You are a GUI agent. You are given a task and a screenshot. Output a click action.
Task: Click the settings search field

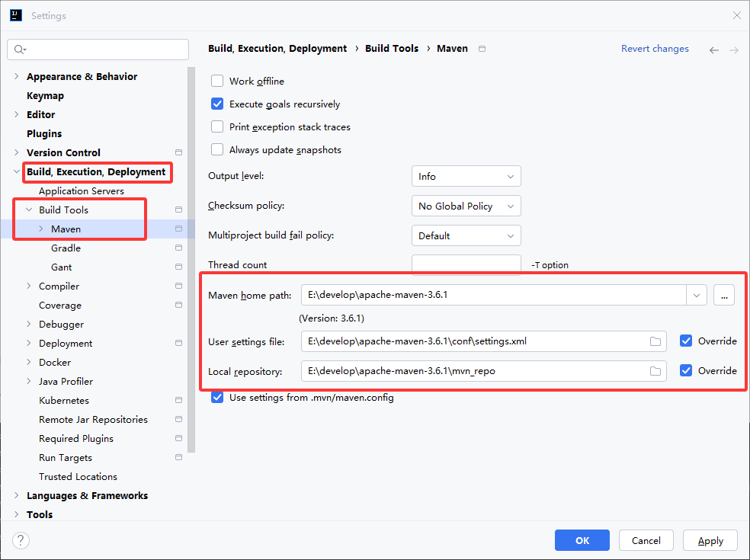pyautogui.click(x=98, y=50)
